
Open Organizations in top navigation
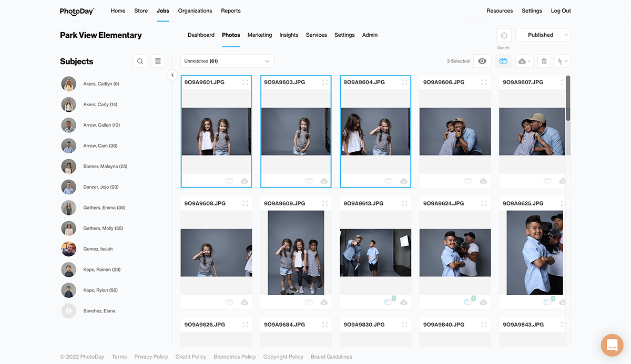(195, 11)
